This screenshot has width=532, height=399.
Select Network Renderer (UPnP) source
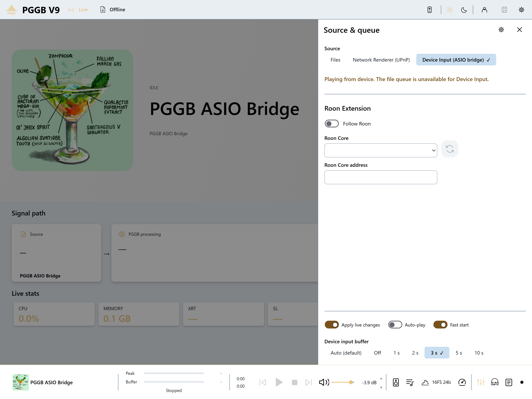(x=381, y=60)
